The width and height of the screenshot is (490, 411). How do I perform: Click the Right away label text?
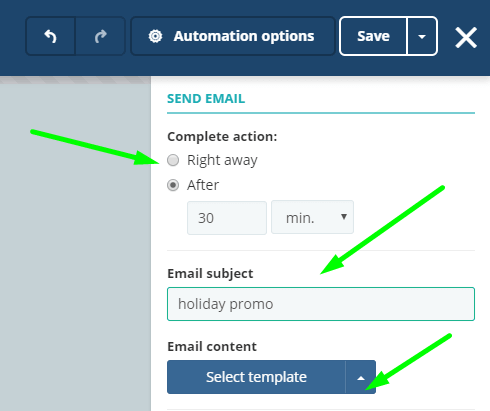(222, 160)
